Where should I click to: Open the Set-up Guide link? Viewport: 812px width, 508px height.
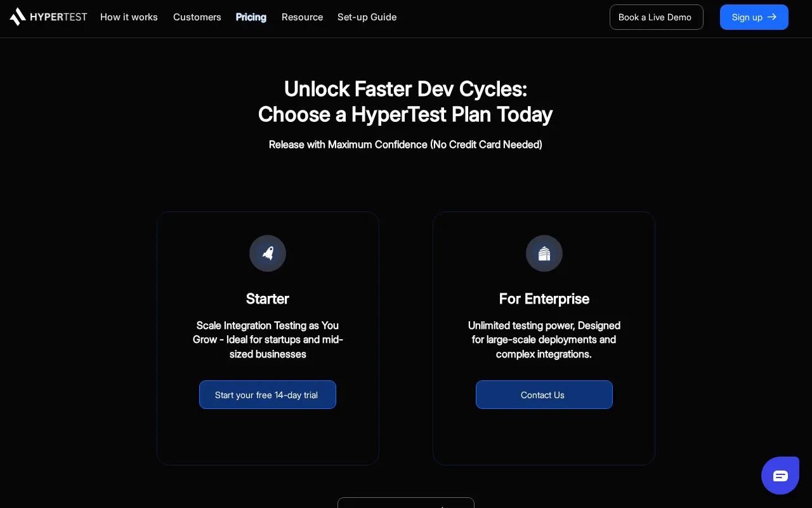click(x=367, y=17)
